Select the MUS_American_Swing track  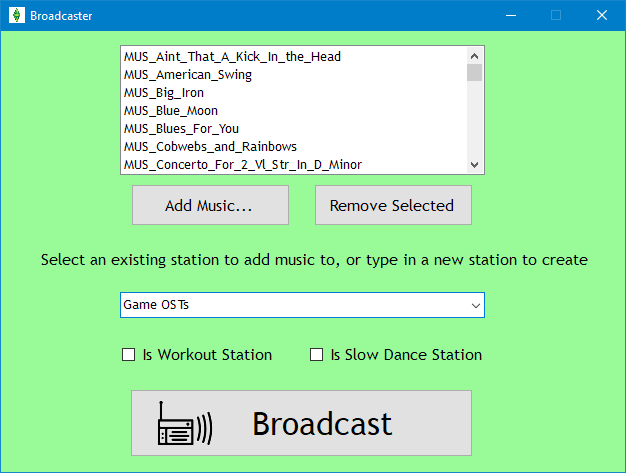(x=188, y=75)
